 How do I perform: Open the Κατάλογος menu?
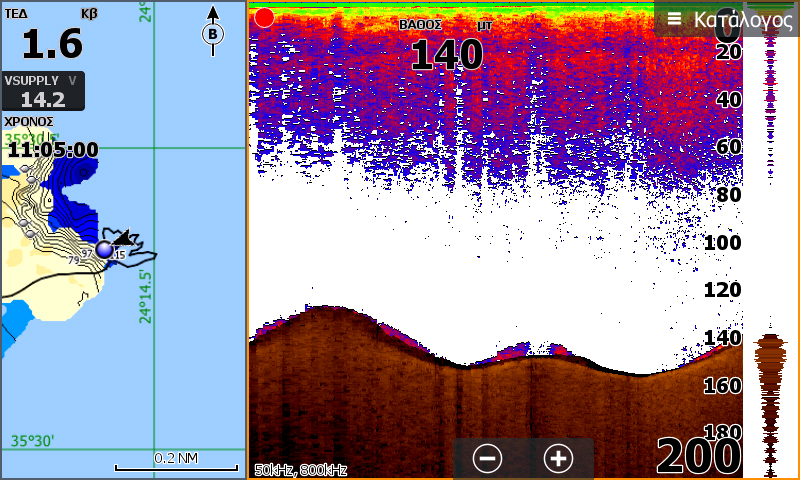(x=727, y=19)
